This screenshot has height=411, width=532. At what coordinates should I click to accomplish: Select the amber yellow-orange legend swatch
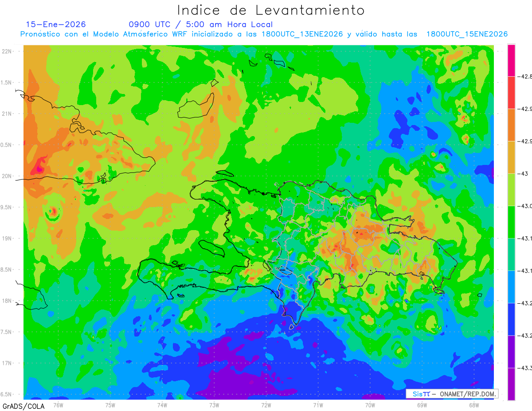(511, 157)
